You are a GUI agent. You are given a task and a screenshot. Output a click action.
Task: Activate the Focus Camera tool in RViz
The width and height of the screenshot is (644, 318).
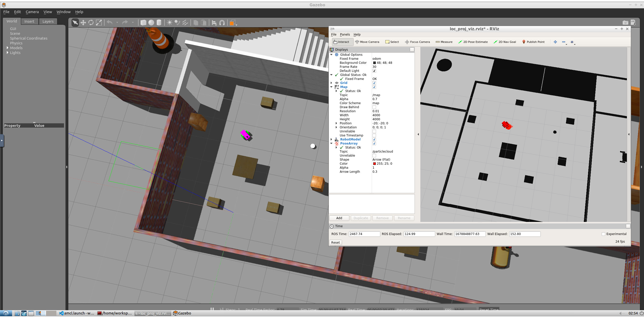pos(417,42)
